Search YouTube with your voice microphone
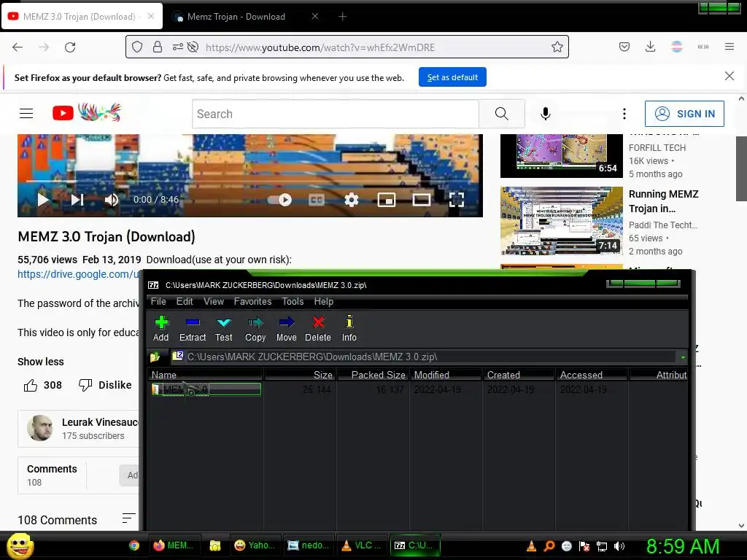 click(546, 114)
